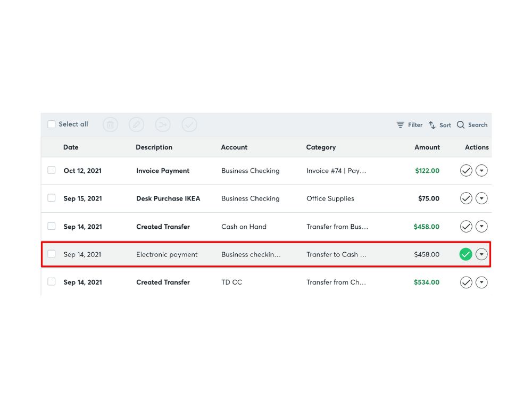532x399 pixels.
Task: Click the disabled trash delete icon in toolbar
Action: click(x=110, y=124)
